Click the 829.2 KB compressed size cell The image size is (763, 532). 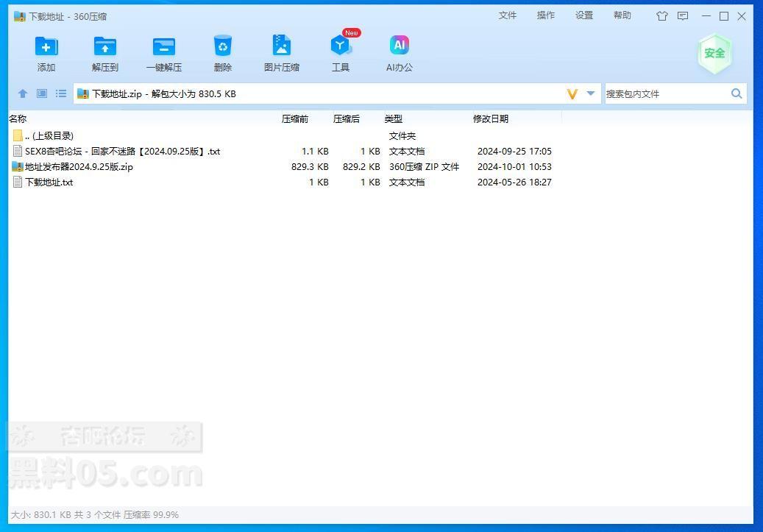pyautogui.click(x=361, y=167)
